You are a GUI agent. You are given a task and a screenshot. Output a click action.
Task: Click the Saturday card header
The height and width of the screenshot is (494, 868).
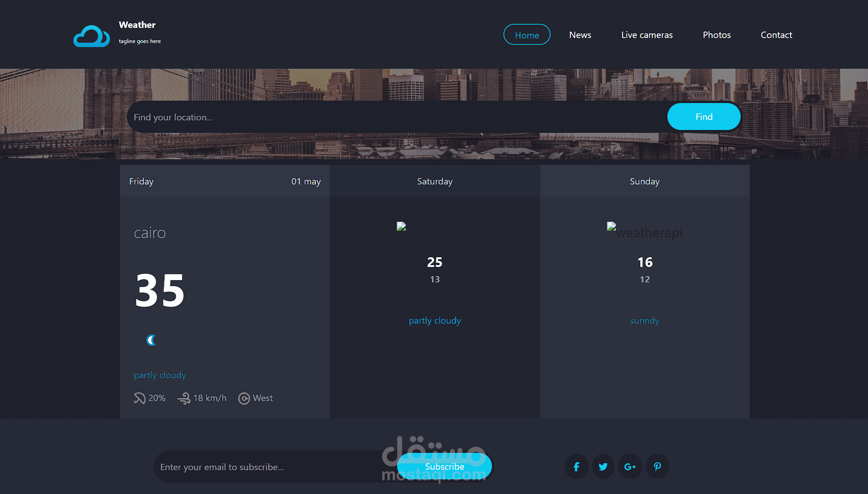(x=435, y=181)
